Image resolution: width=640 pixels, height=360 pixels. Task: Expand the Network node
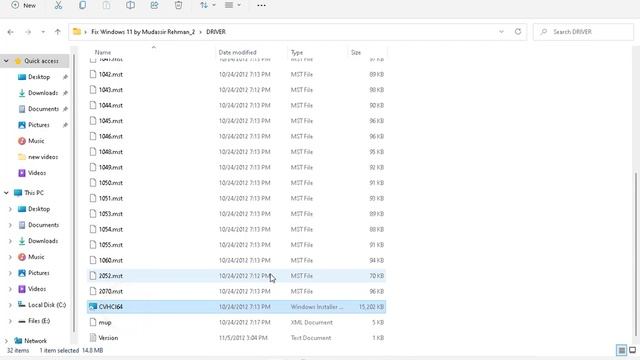(6, 340)
